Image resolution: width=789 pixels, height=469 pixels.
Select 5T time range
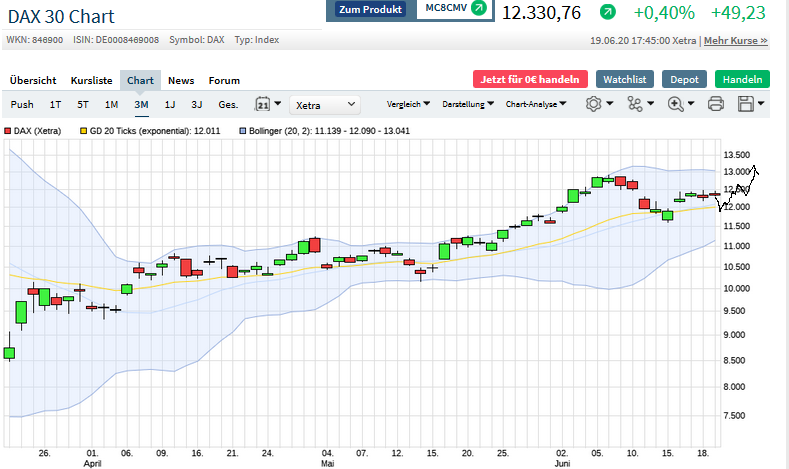83,105
